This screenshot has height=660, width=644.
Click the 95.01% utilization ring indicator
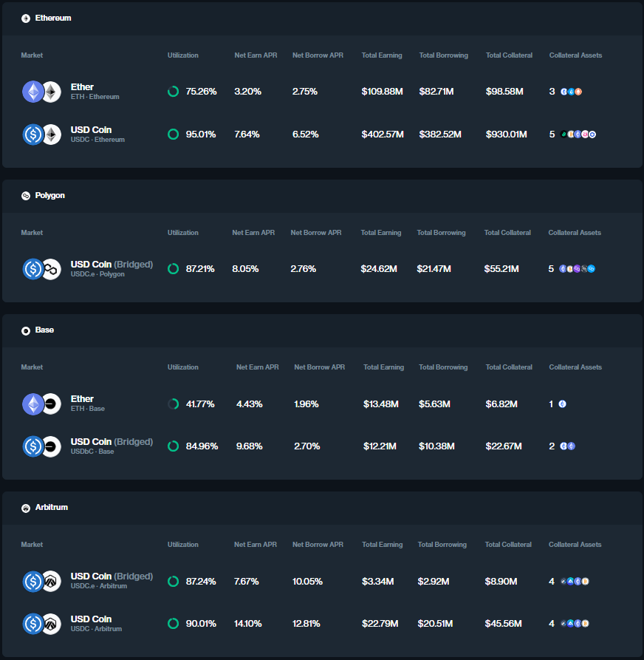pyautogui.click(x=174, y=135)
